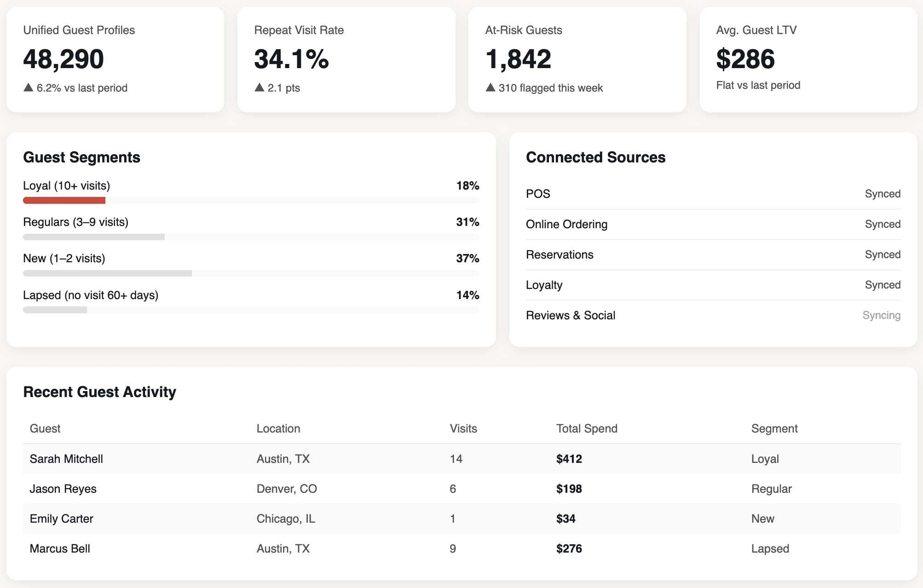This screenshot has width=923, height=588.
Task: Click the up-triangle in Unified Guest Profiles card
Action: (28, 87)
